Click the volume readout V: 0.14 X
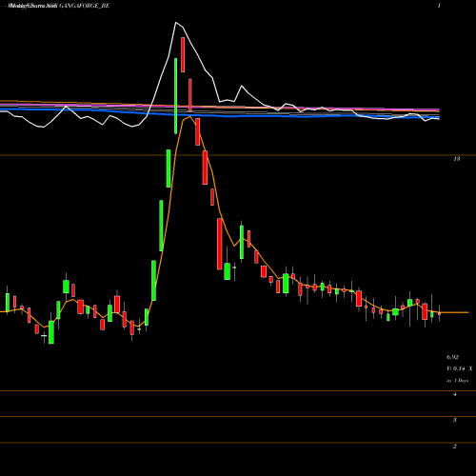This screenshot has height=476, width=476. 459,368
